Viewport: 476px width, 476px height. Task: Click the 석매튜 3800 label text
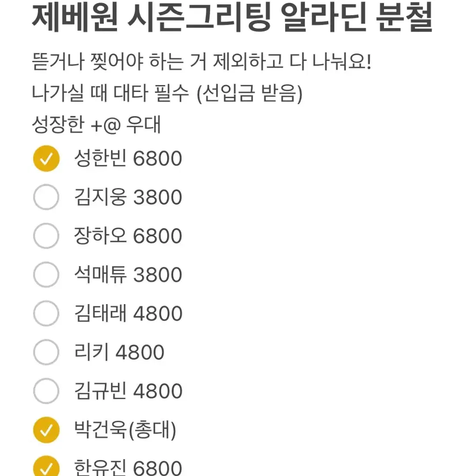coord(128,275)
